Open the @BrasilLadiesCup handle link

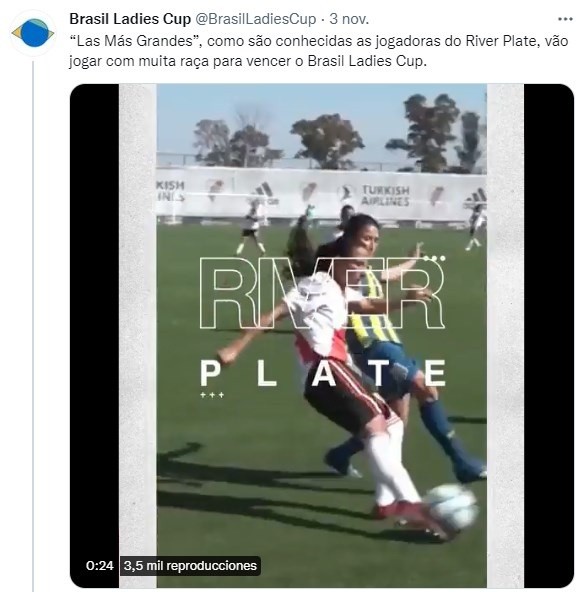(x=256, y=19)
